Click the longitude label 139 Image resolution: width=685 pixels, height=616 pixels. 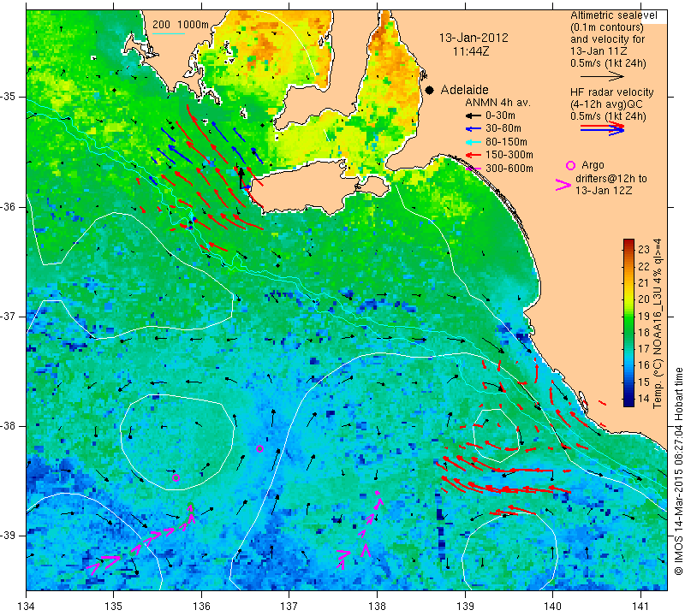pos(465,607)
